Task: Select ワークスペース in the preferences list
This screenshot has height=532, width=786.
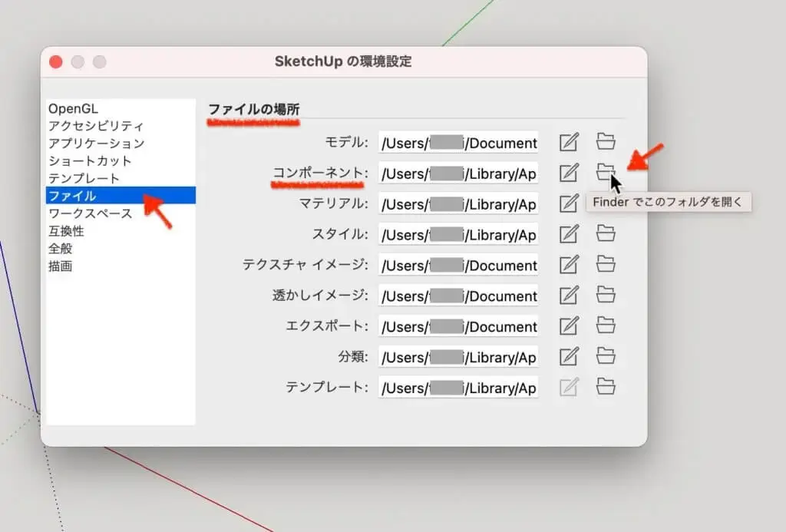Action: coord(121,213)
